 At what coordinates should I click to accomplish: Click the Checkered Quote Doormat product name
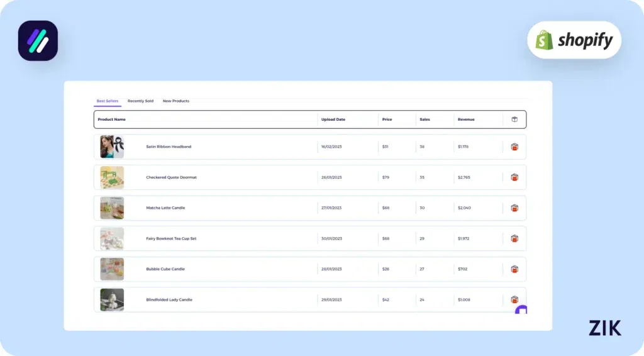pos(171,177)
